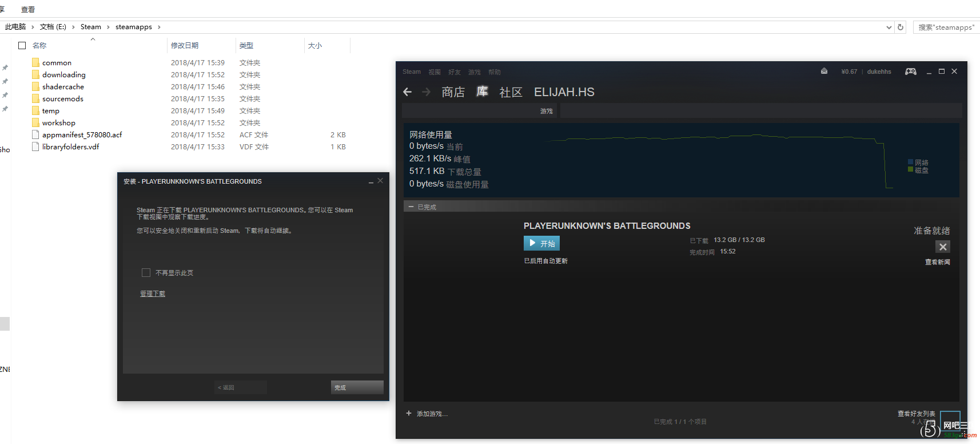Sort by 类型 column header
980x444 pixels.
[x=246, y=45]
